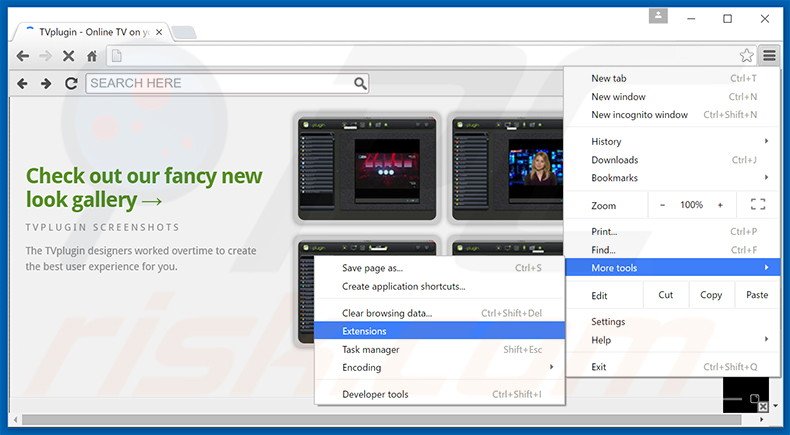Expand the More tools submenu

pos(674,268)
